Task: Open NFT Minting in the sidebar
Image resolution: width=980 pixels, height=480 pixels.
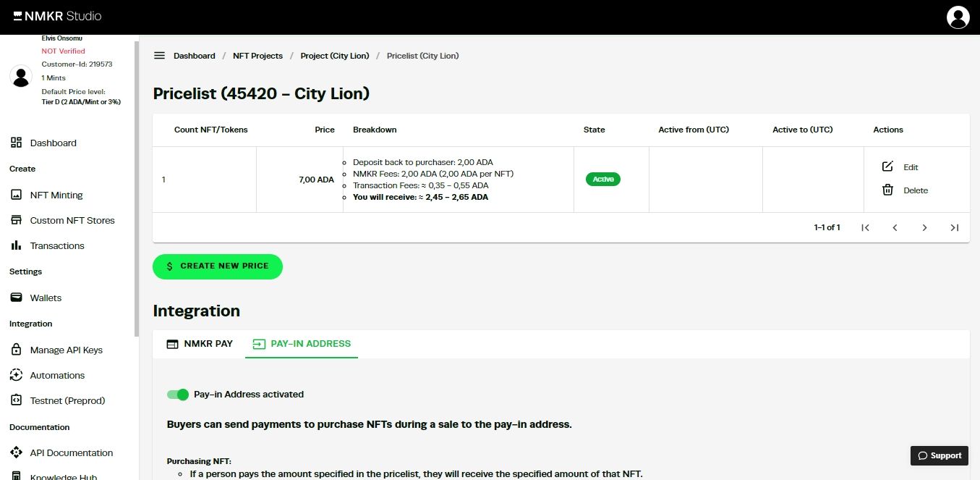Action: pyautogui.click(x=56, y=195)
